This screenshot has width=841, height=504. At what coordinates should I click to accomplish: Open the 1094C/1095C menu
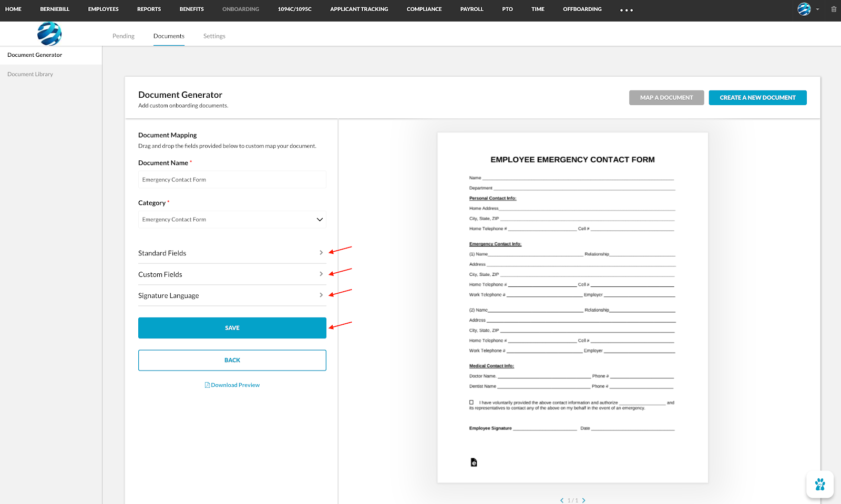pos(295,9)
